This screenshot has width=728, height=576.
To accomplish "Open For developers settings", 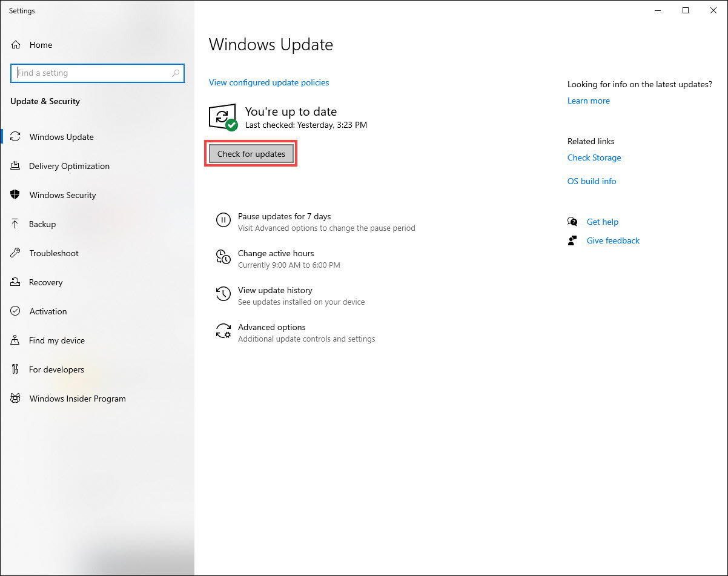I will click(56, 369).
